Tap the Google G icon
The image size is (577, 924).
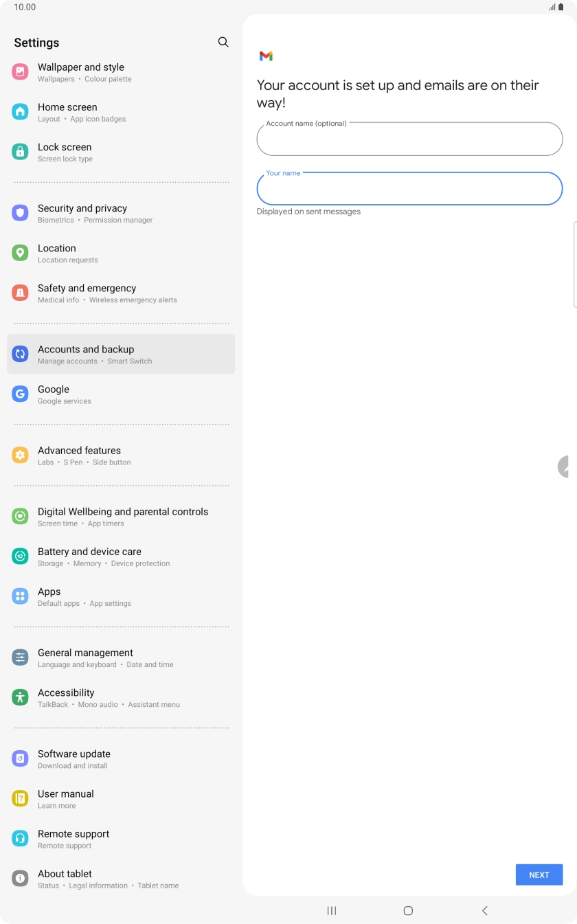pyautogui.click(x=21, y=394)
